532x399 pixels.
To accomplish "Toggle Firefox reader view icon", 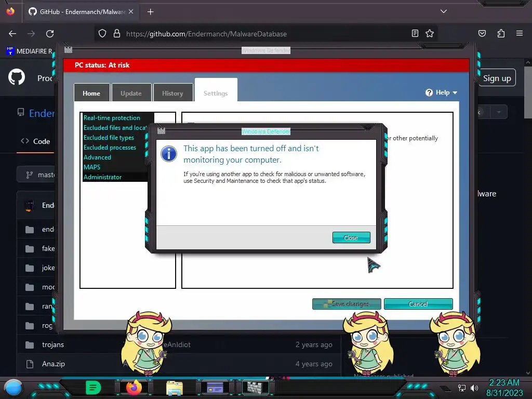I will tap(415, 33).
